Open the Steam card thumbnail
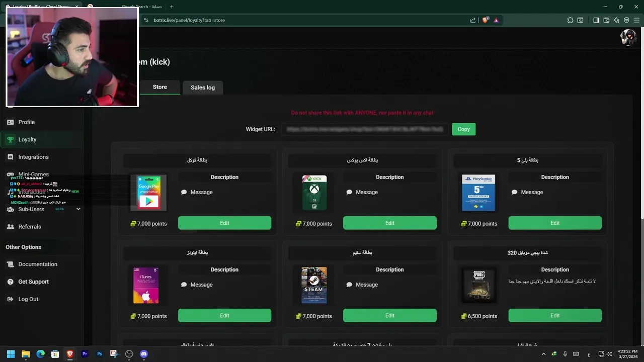The height and width of the screenshot is (362, 644). pos(314,285)
